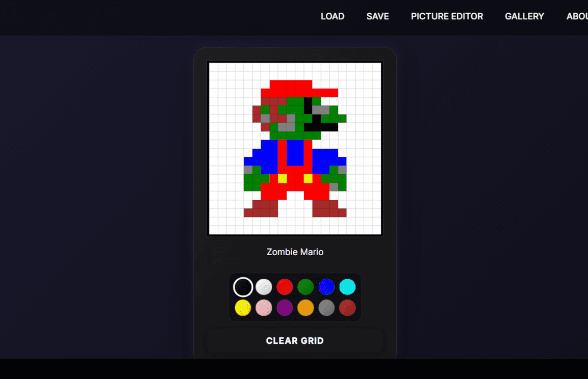Open the Load menu item
Image resolution: width=588 pixels, height=379 pixels.
332,16
